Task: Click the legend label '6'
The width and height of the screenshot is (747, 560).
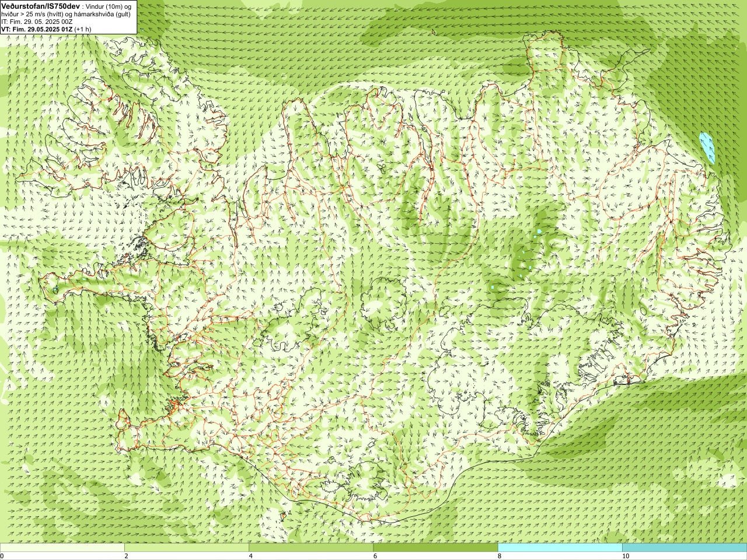Action: tap(375, 556)
